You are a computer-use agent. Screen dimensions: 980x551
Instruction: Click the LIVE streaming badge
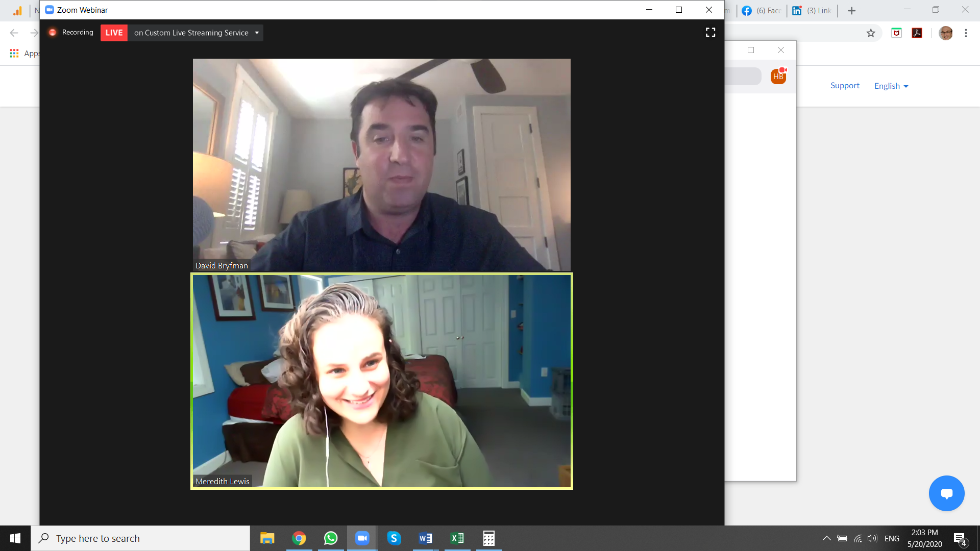[x=114, y=33]
